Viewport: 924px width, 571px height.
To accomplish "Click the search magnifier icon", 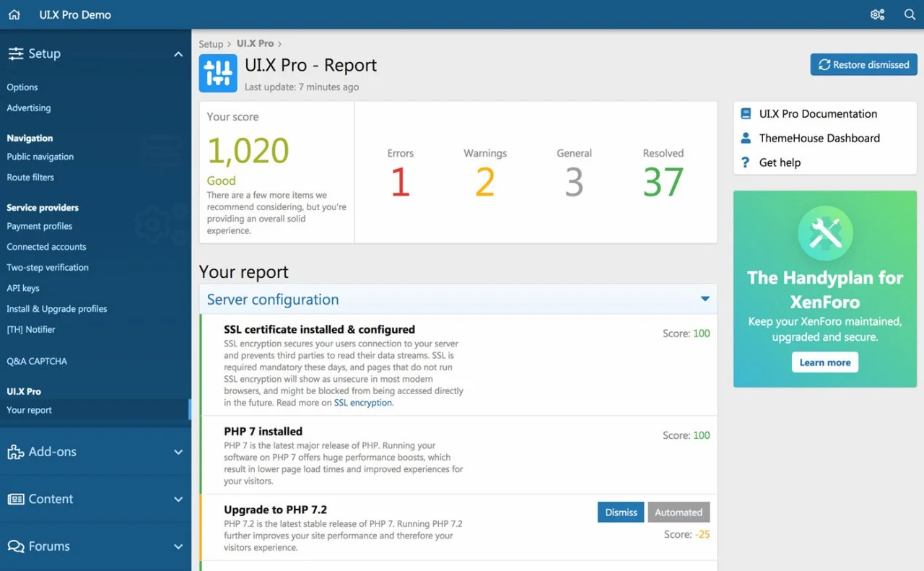I will pyautogui.click(x=910, y=14).
